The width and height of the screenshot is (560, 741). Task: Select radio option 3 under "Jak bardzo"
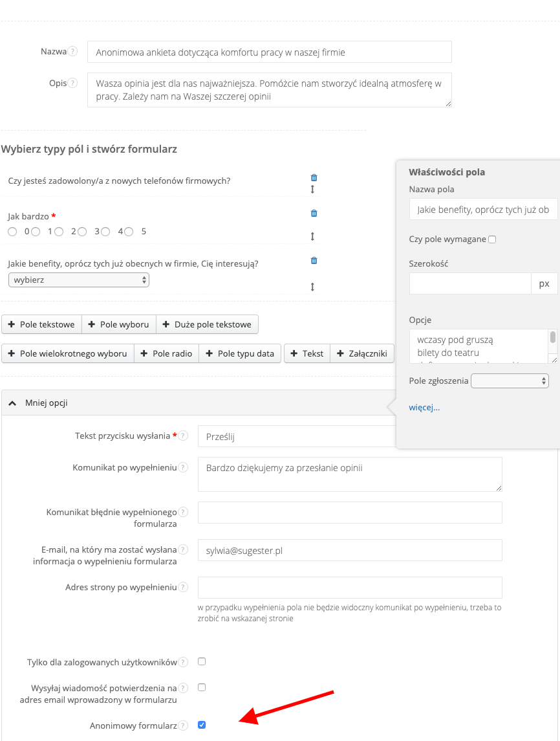(82, 232)
